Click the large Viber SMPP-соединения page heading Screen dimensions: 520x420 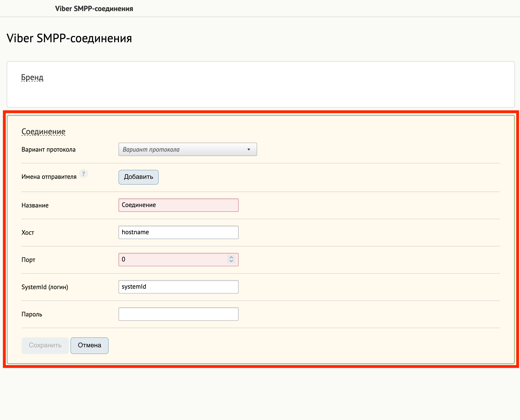click(69, 38)
